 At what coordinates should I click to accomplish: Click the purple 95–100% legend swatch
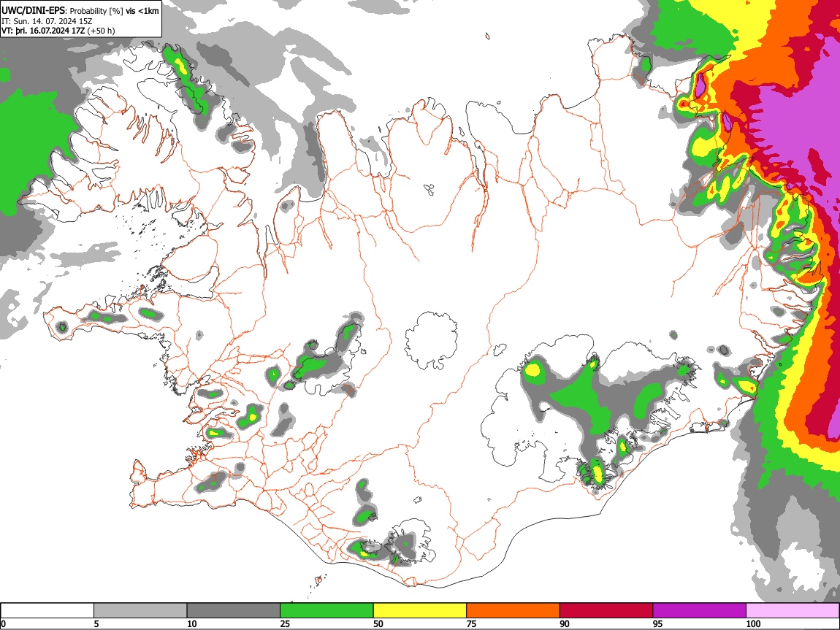(x=700, y=610)
